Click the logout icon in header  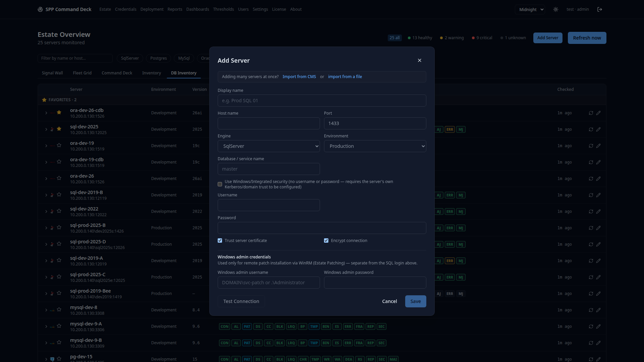point(600,9)
